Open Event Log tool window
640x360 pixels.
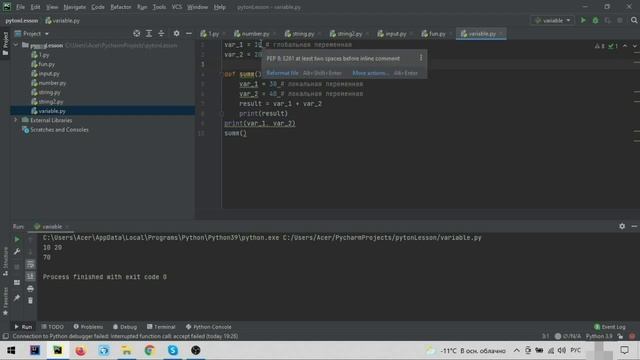pos(610,327)
